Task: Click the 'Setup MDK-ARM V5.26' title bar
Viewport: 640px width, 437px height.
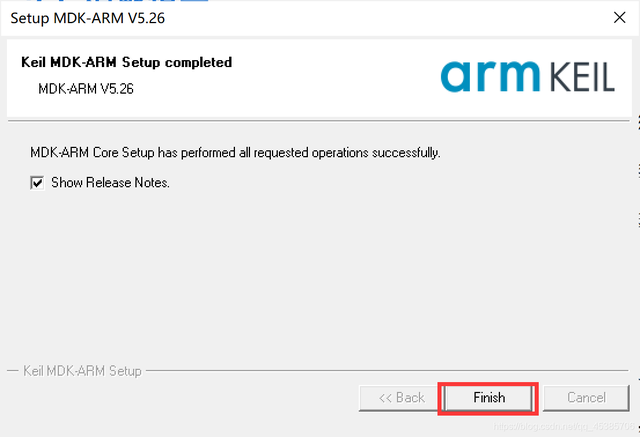Action: pyautogui.click(x=87, y=18)
